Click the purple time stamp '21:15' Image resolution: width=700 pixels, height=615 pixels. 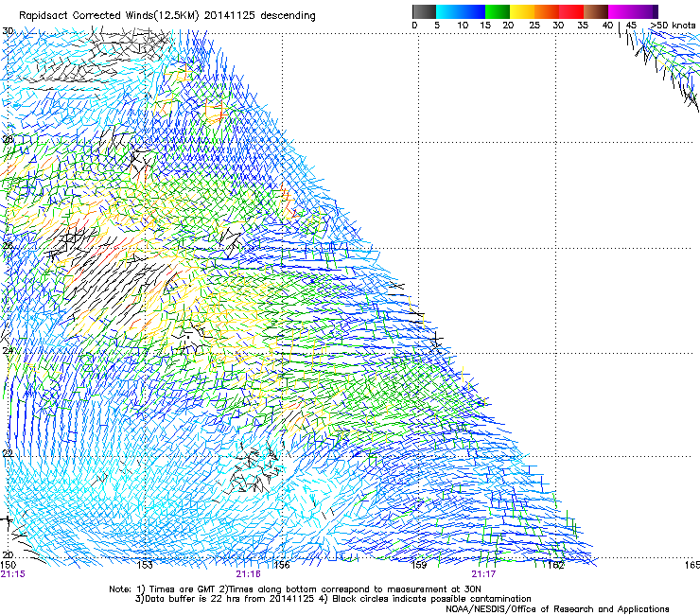tap(13, 574)
